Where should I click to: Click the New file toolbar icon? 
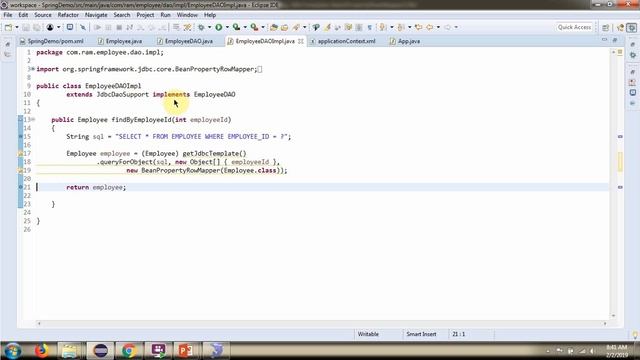pyautogui.click(x=8, y=27)
